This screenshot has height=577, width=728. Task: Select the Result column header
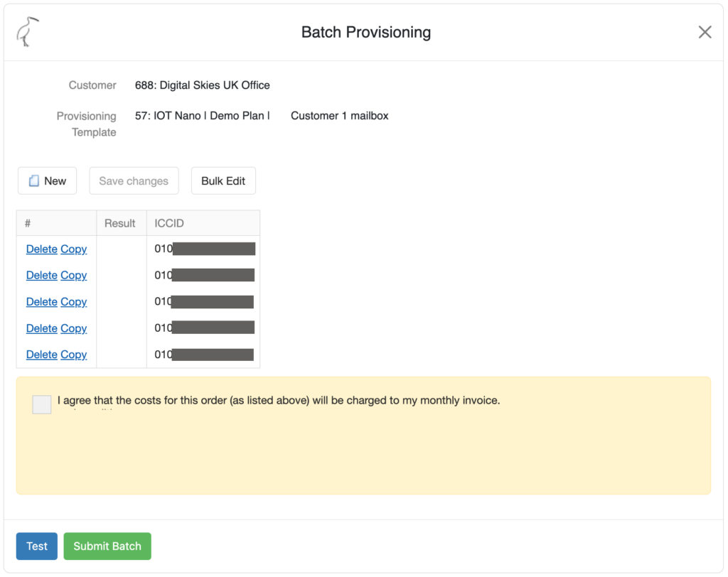coord(120,223)
